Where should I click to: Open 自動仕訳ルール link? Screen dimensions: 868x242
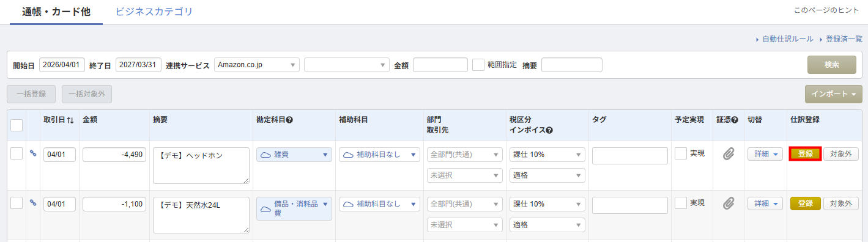pyautogui.click(x=787, y=39)
